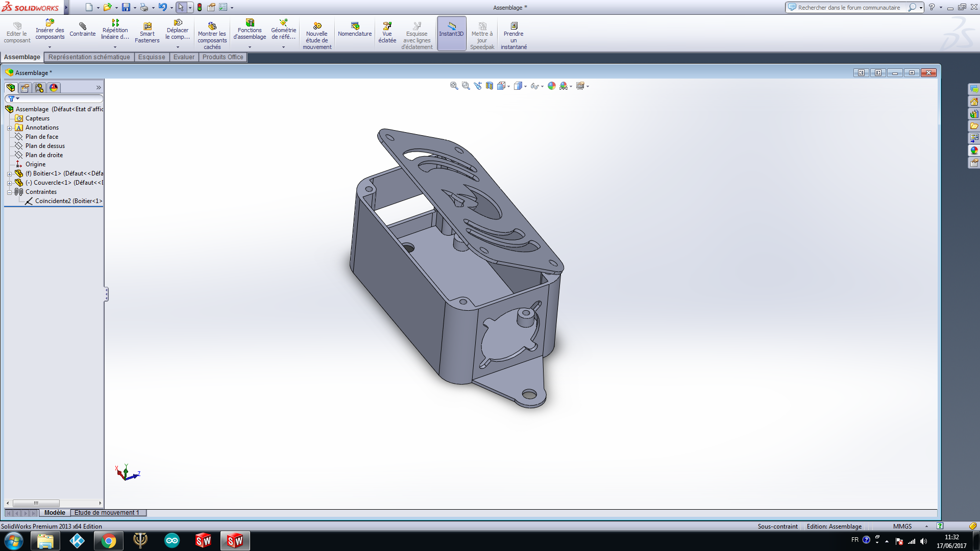Select Coïncidente2 mate in tree

68,201
